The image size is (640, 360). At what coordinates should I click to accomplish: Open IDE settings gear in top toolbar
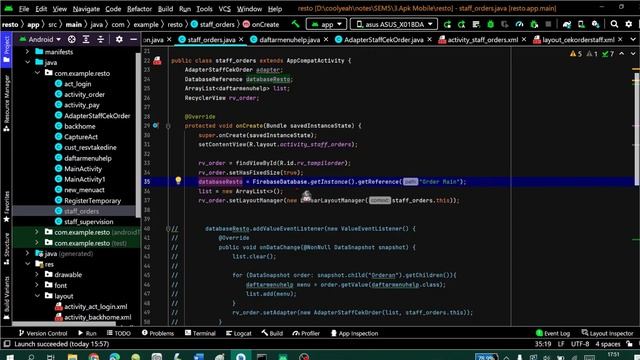tap(629, 24)
